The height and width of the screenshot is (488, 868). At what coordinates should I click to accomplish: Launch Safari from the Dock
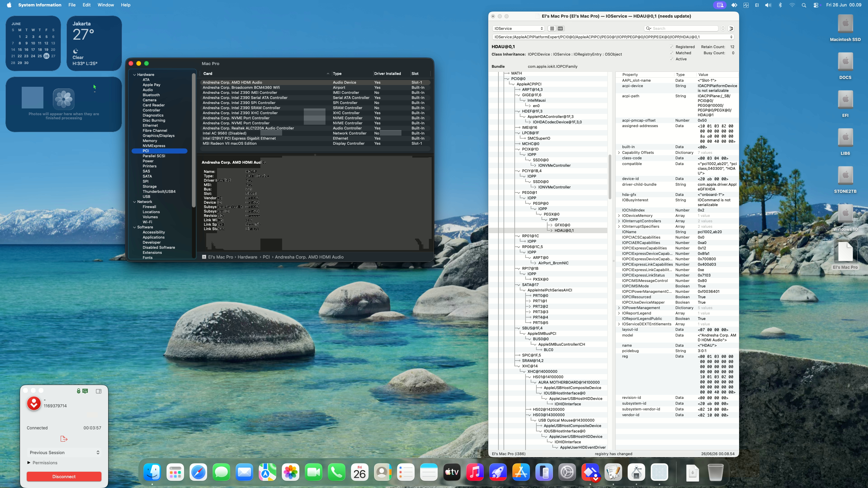pyautogui.click(x=198, y=472)
